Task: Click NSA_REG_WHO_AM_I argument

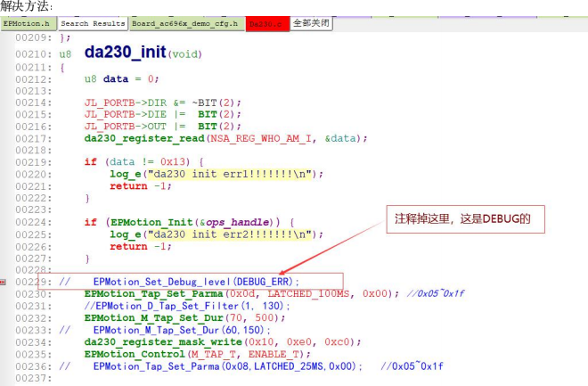Action: pyautogui.click(x=261, y=138)
